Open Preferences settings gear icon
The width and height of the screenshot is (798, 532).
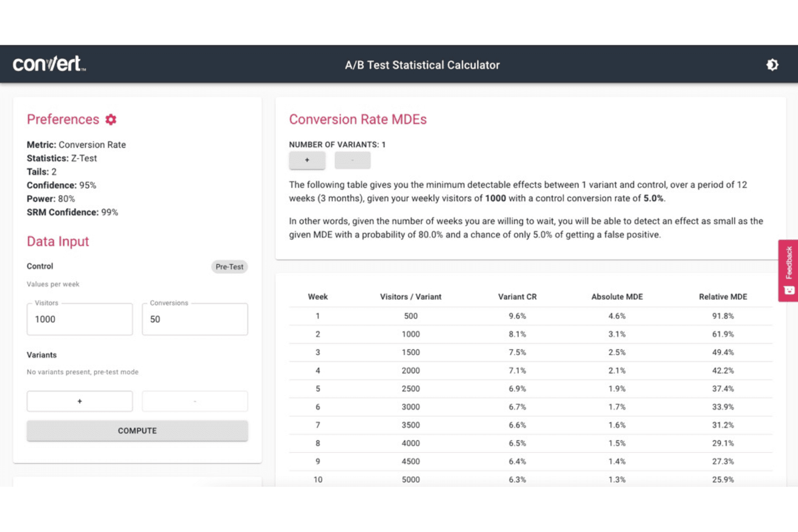pyautogui.click(x=111, y=119)
